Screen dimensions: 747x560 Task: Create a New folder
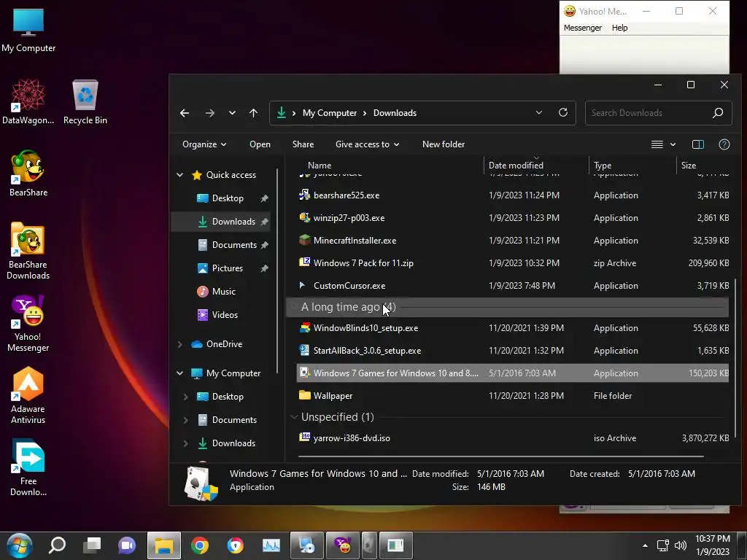click(443, 144)
